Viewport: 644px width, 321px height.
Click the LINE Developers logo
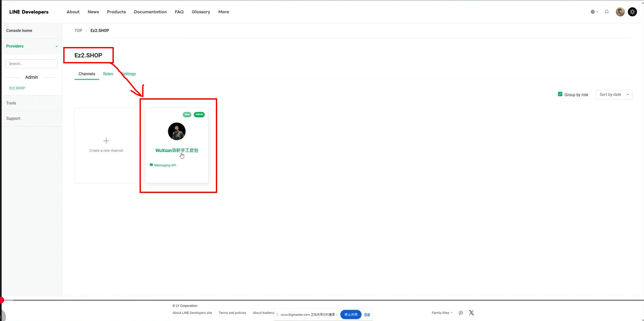pyautogui.click(x=29, y=12)
